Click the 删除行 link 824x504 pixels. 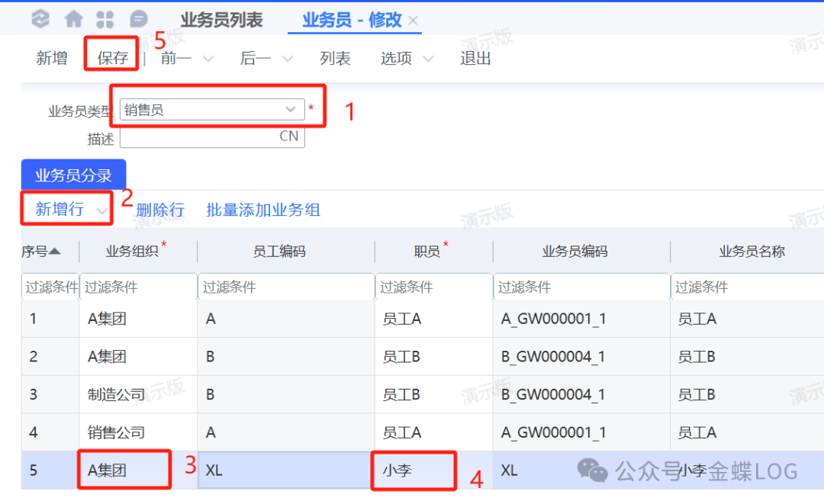(x=160, y=210)
